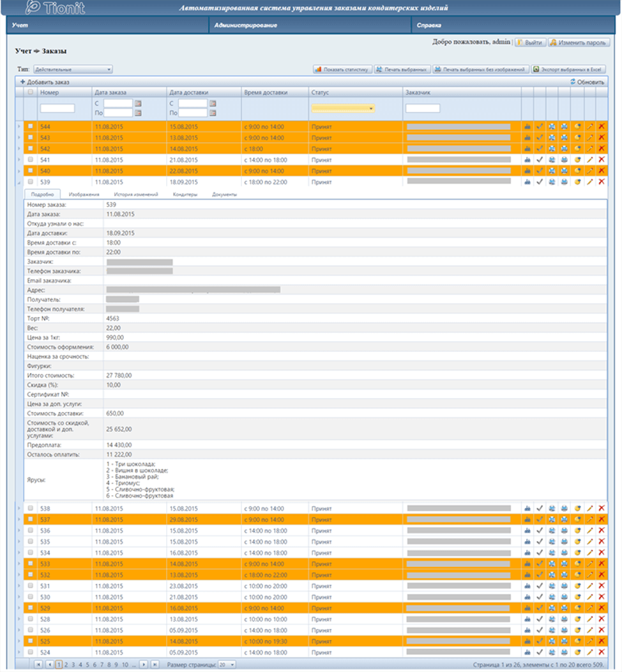Edit order 524 using the pencil icon
The height and width of the screenshot is (672, 622).
590,652
